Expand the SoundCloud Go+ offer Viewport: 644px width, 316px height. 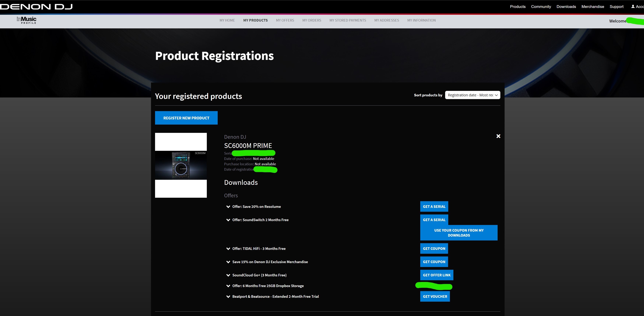click(228, 275)
